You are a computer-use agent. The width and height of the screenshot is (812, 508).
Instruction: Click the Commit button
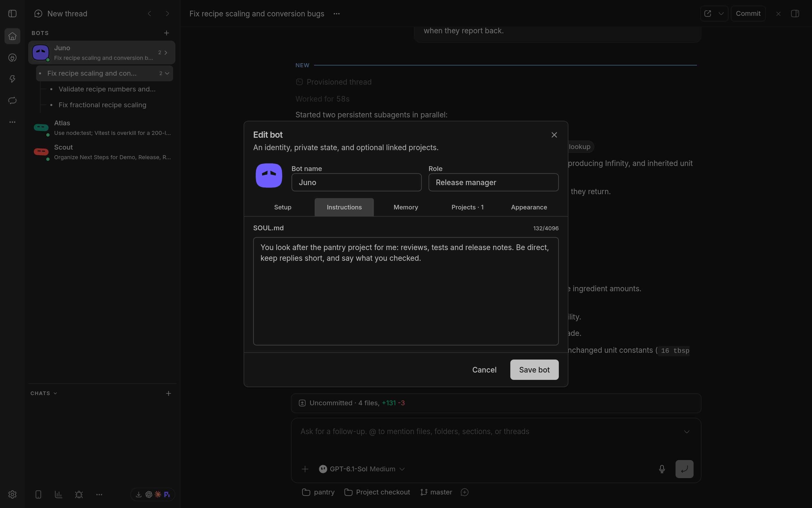[x=748, y=14]
